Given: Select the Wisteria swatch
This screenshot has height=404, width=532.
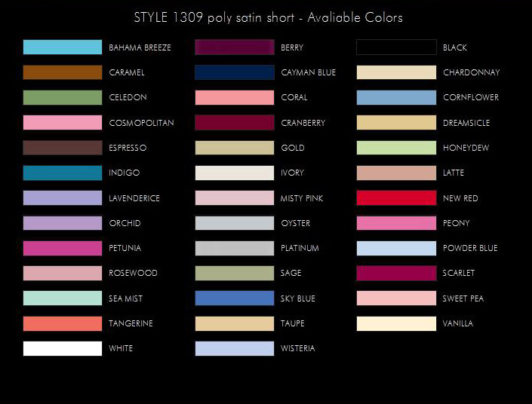Looking at the screenshot, I should tap(235, 348).
